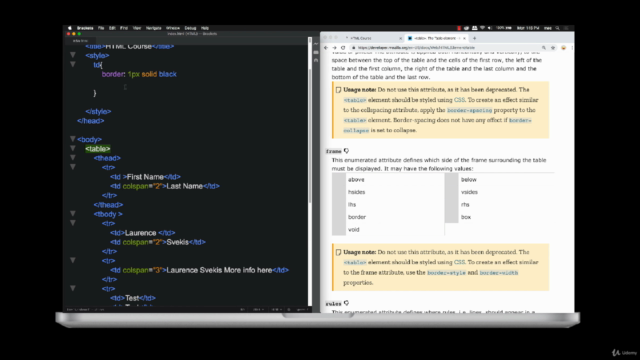Click the 'border' value in frame table
This screenshot has height=360, width=640.
(x=357, y=217)
